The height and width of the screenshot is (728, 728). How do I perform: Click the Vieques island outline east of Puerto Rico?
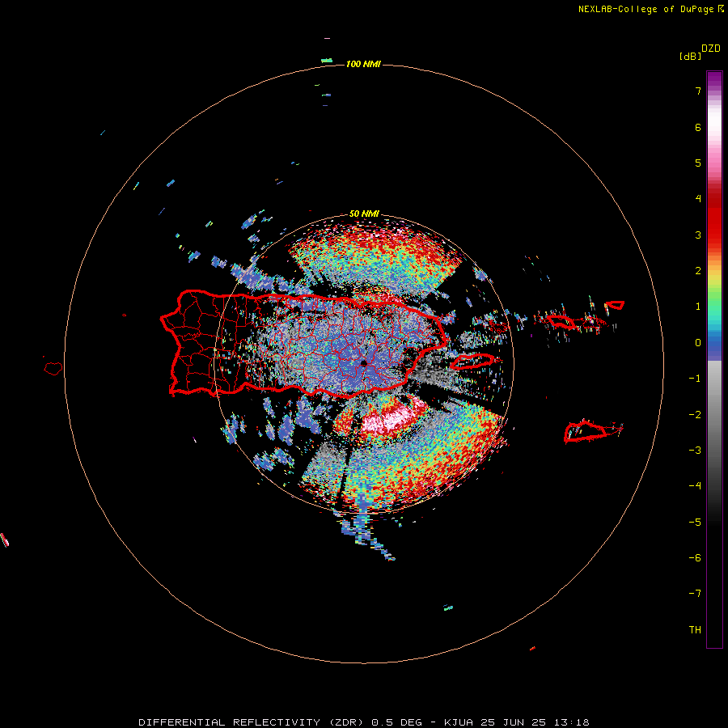pos(472,361)
